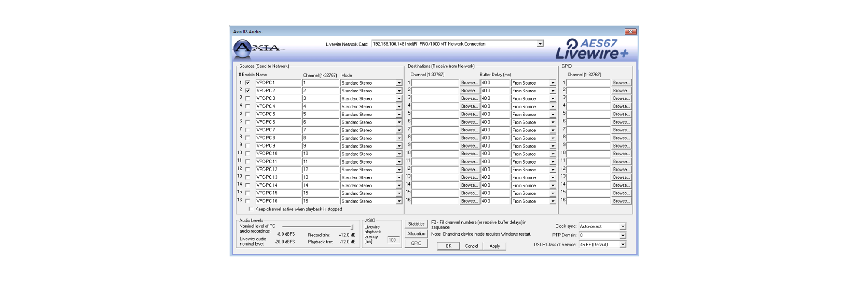868x282 pixels.
Task: Click the Axia logo icon
Action: click(243, 48)
